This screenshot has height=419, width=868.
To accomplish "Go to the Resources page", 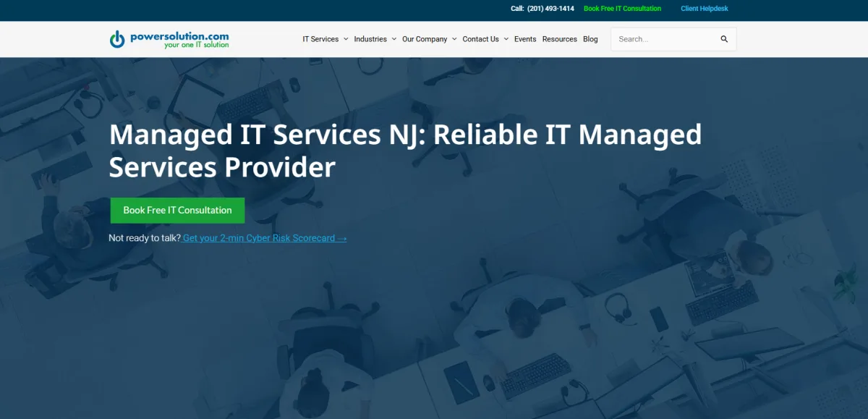I will 560,39.
